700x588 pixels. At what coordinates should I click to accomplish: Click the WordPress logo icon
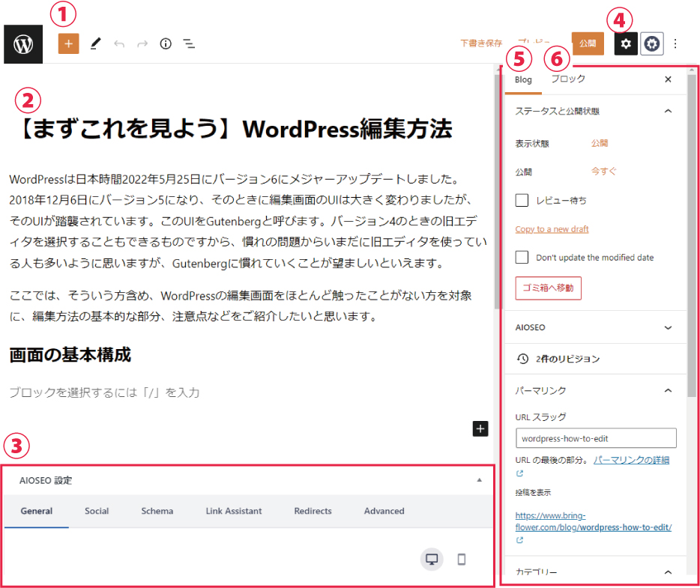[x=23, y=44]
